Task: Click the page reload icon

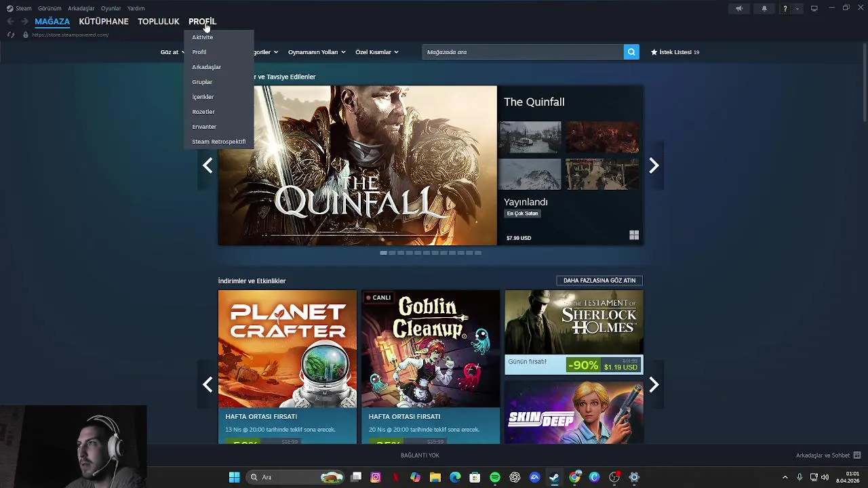Action: pos(11,35)
